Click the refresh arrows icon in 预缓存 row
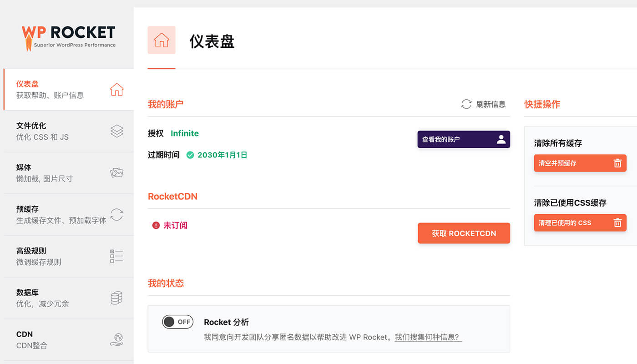Image resolution: width=637 pixels, height=364 pixels. pos(117,215)
